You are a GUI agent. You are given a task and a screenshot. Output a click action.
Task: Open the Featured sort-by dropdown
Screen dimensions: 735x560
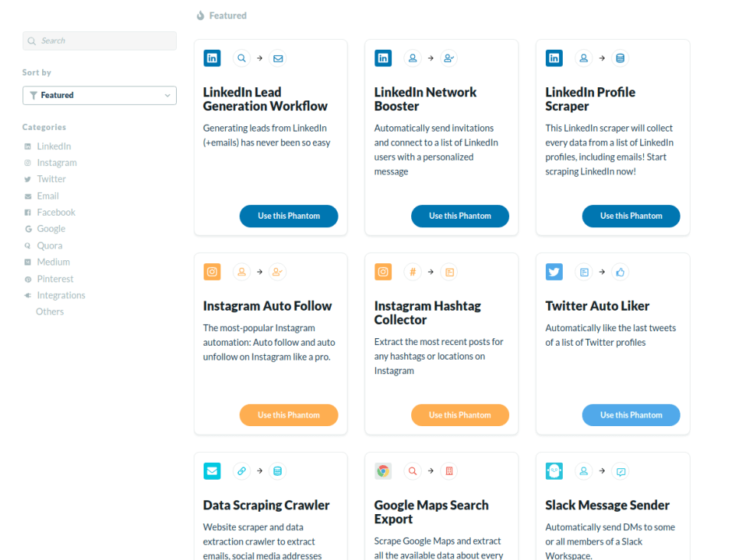coord(100,96)
